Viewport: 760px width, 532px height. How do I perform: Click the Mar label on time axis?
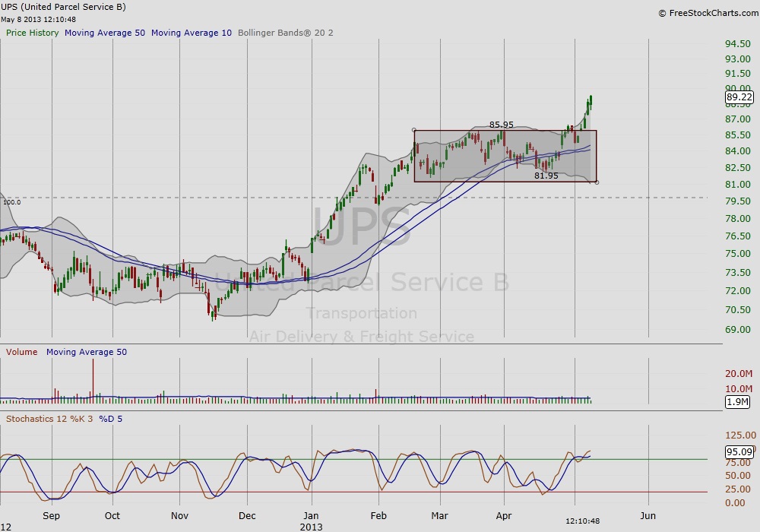[x=439, y=515]
